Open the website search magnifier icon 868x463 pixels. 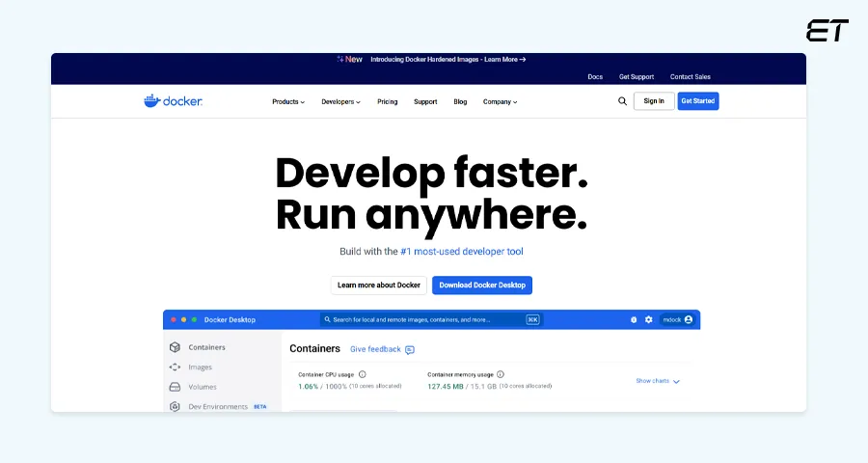pyautogui.click(x=622, y=101)
